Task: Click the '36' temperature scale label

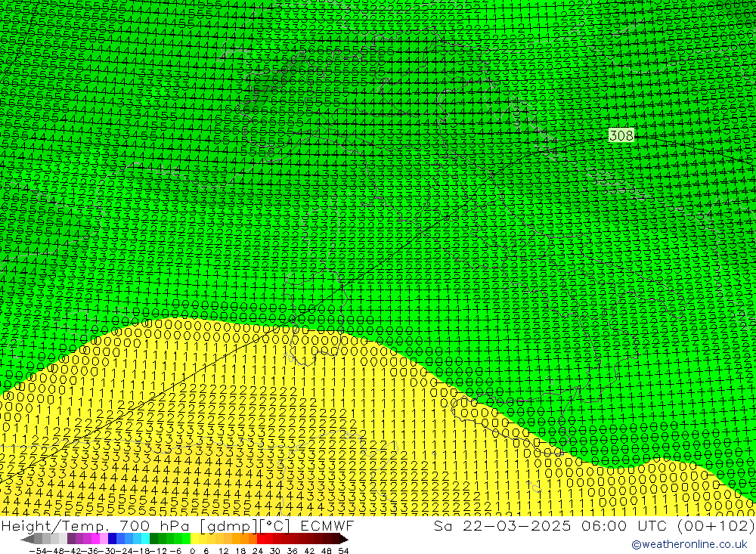Action: pos(292,551)
